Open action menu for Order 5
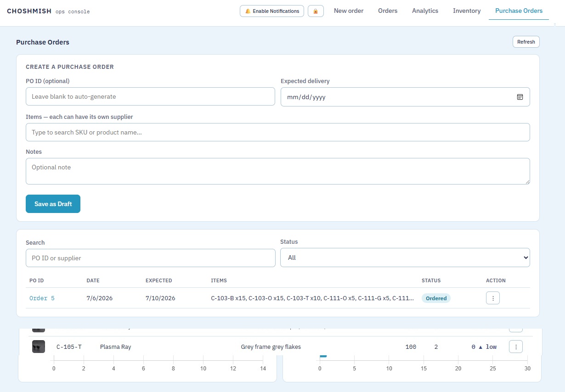 [x=493, y=298]
